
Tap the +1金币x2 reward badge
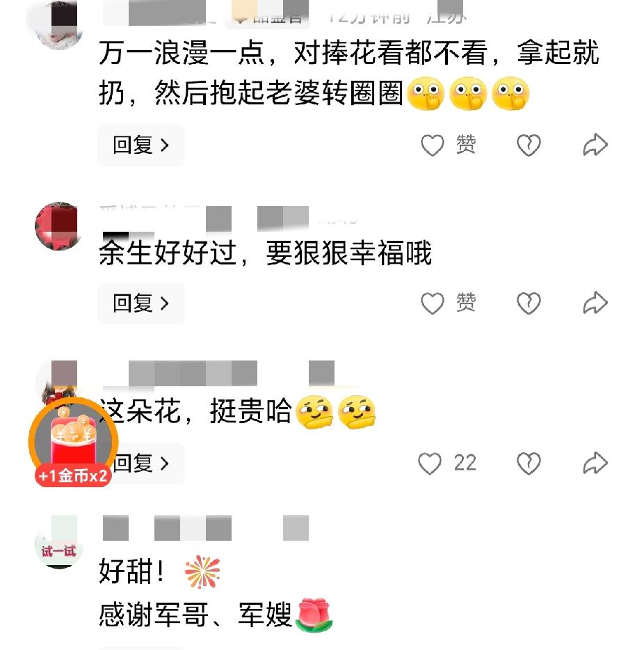(x=73, y=476)
